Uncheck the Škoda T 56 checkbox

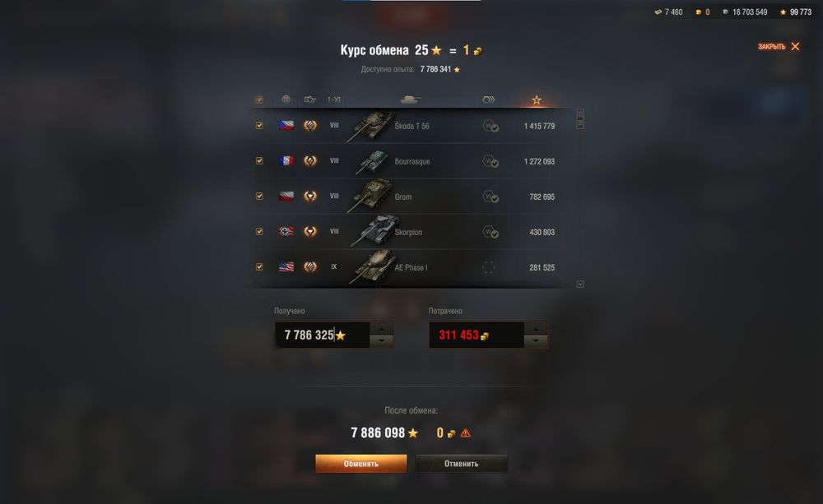(x=259, y=125)
